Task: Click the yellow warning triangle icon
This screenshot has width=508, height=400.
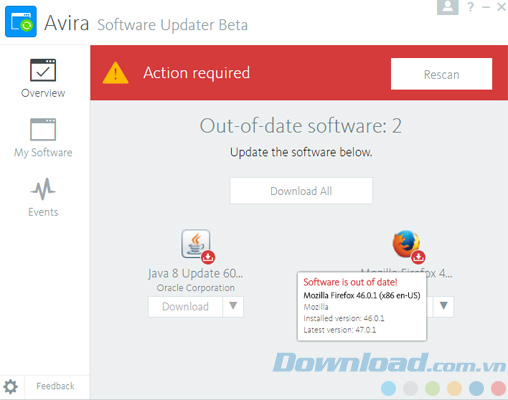Action: (x=115, y=73)
